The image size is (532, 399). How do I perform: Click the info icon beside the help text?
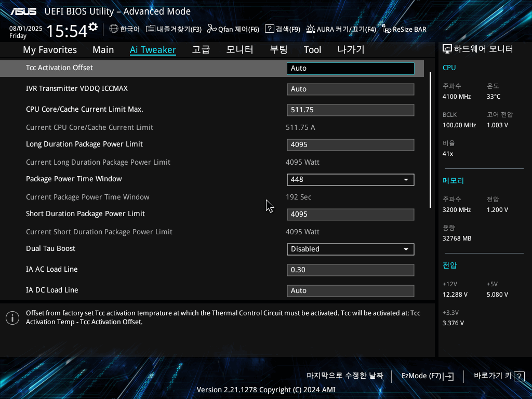pos(12,318)
